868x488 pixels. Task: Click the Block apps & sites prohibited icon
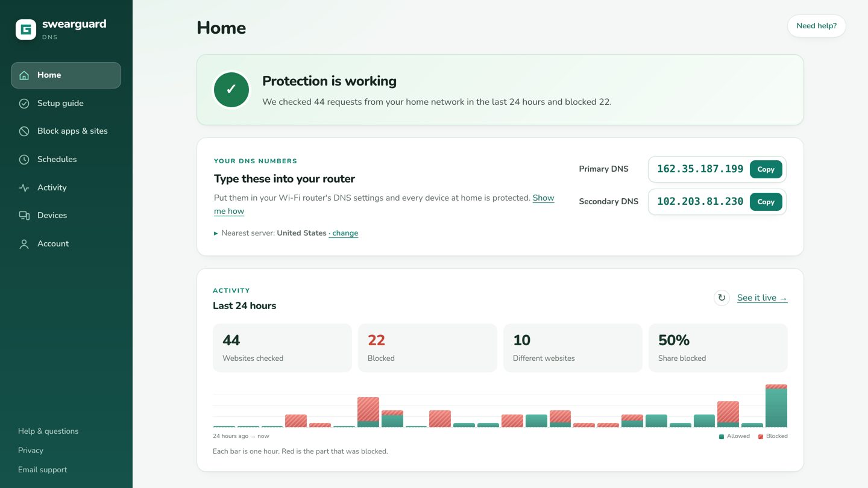(x=24, y=131)
